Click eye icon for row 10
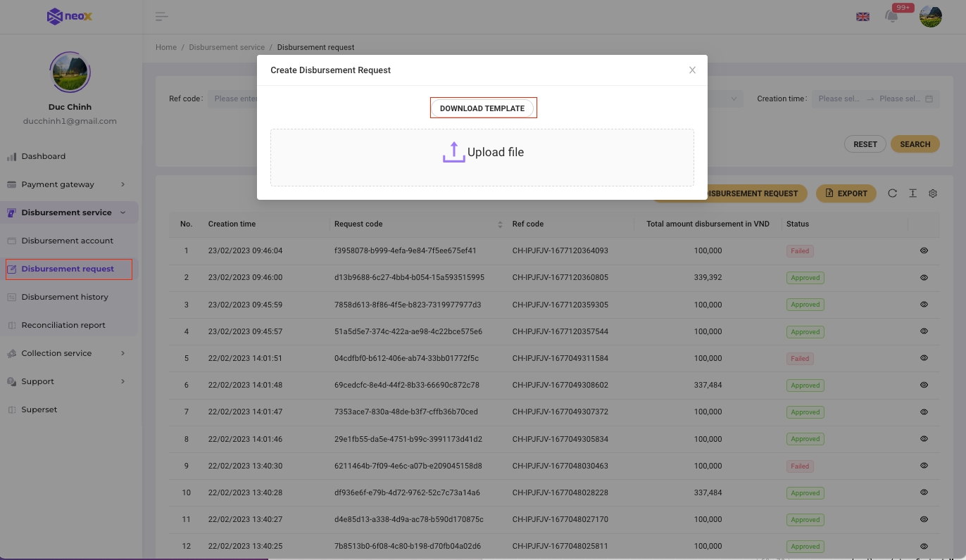966x560 pixels. click(x=924, y=492)
